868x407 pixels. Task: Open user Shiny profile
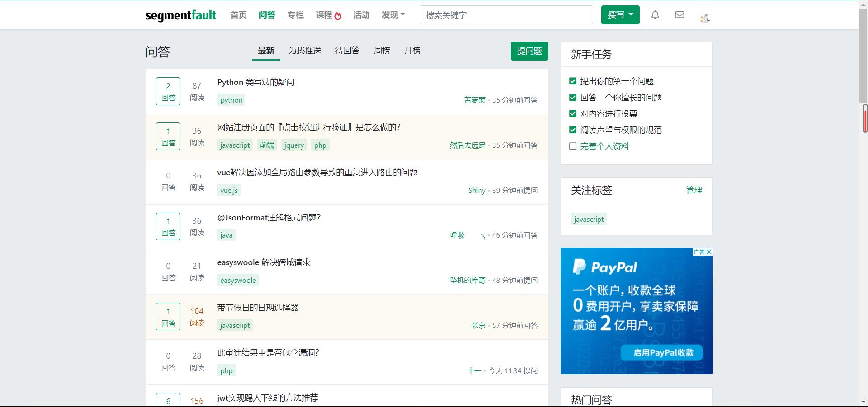[477, 191]
